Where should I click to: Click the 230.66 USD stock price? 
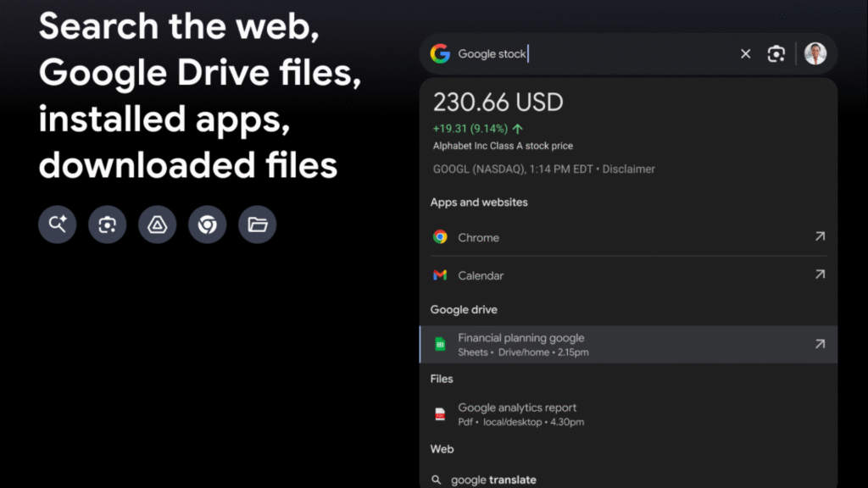(498, 103)
